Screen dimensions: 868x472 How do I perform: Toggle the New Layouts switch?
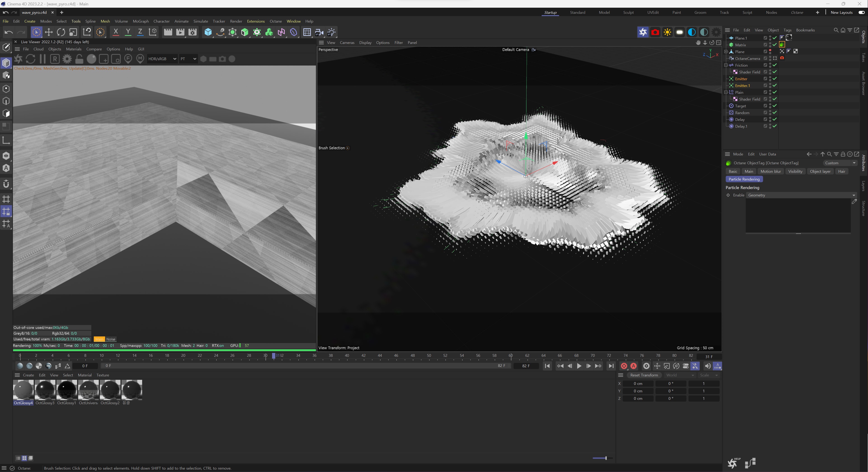tap(861, 12)
